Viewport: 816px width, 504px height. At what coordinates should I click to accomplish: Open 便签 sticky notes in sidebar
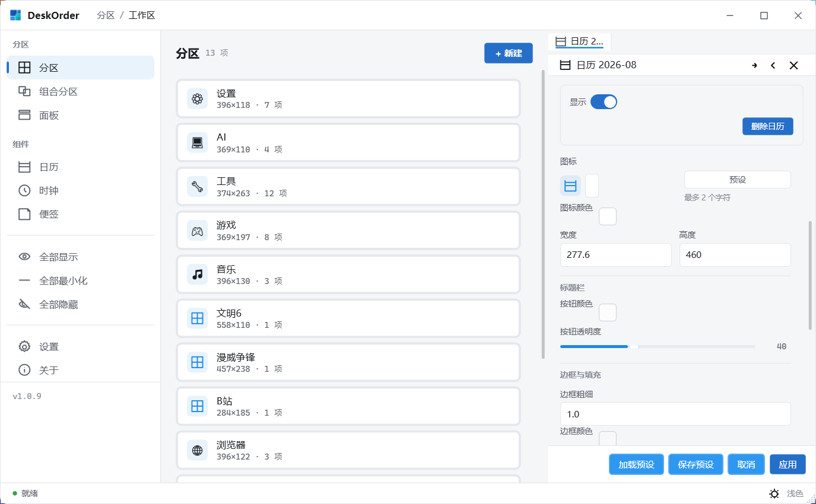(81, 214)
